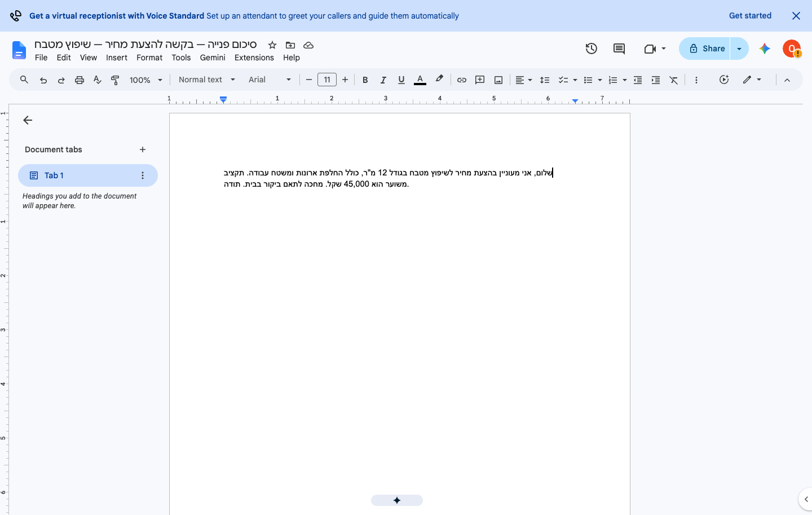Open the Arial font dropdown
Viewport: 812px width, 515px height.
pyautogui.click(x=270, y=80)
